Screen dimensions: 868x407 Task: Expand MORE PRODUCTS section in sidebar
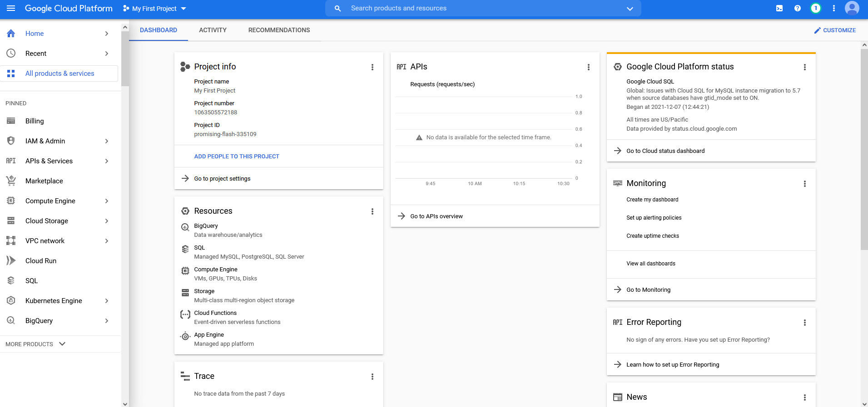click(35, 344)
